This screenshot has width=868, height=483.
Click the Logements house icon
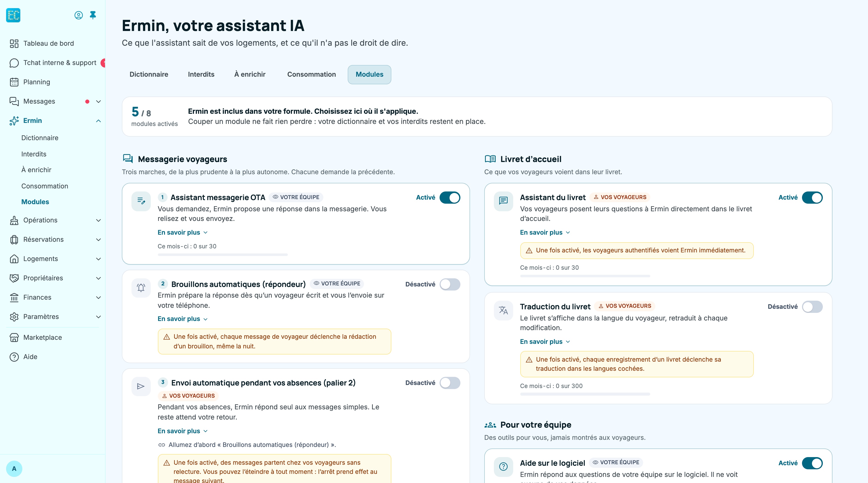pyautogui.click(x=14, y=259)
